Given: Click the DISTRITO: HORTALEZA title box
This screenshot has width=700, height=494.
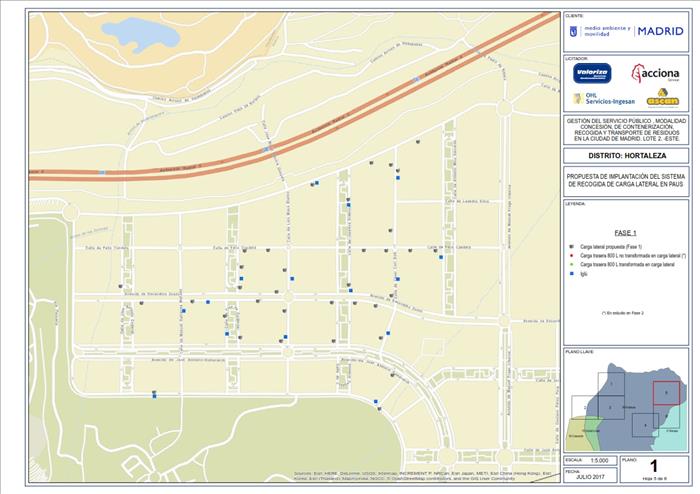Looking at the screenshot, I should pos(625,156).
